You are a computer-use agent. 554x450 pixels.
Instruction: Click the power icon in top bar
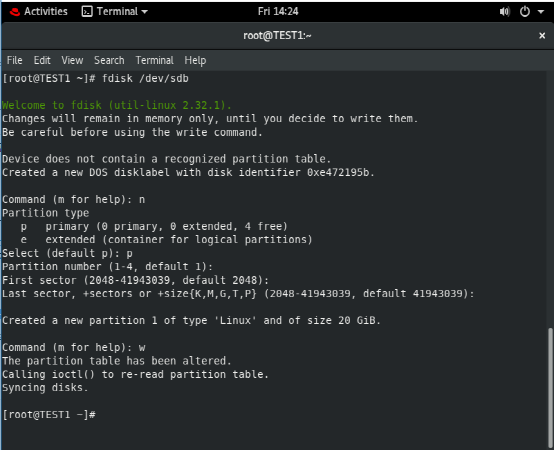click(525, 12)
